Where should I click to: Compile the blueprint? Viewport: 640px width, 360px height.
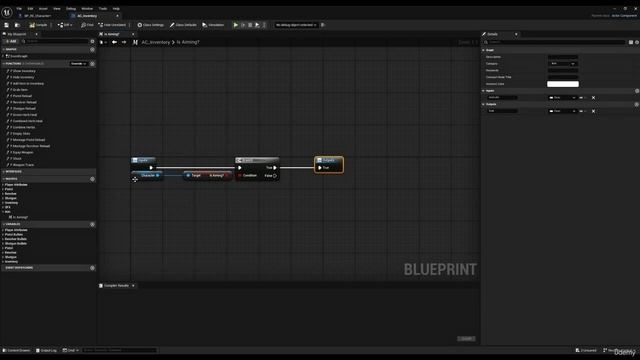click(38, 25)
